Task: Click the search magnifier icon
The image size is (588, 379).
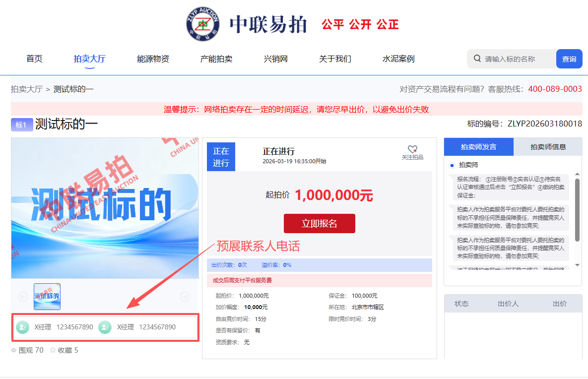Action: (477, 59)
